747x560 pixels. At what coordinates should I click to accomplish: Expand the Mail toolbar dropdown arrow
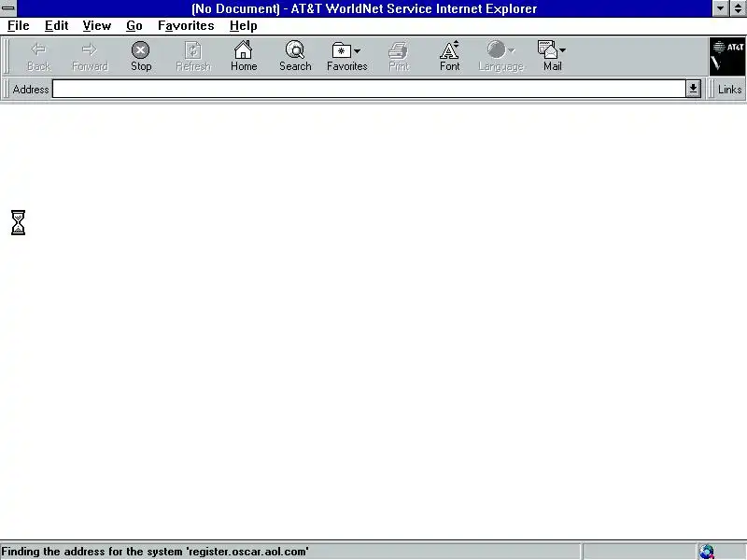(x=563, y=50)
